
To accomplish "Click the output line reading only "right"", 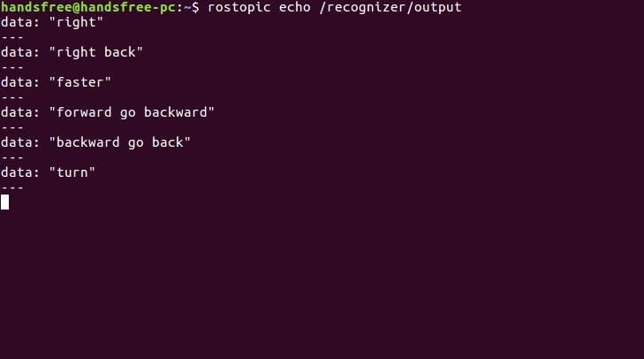I will pyautogui.click(x=78, y=22).
